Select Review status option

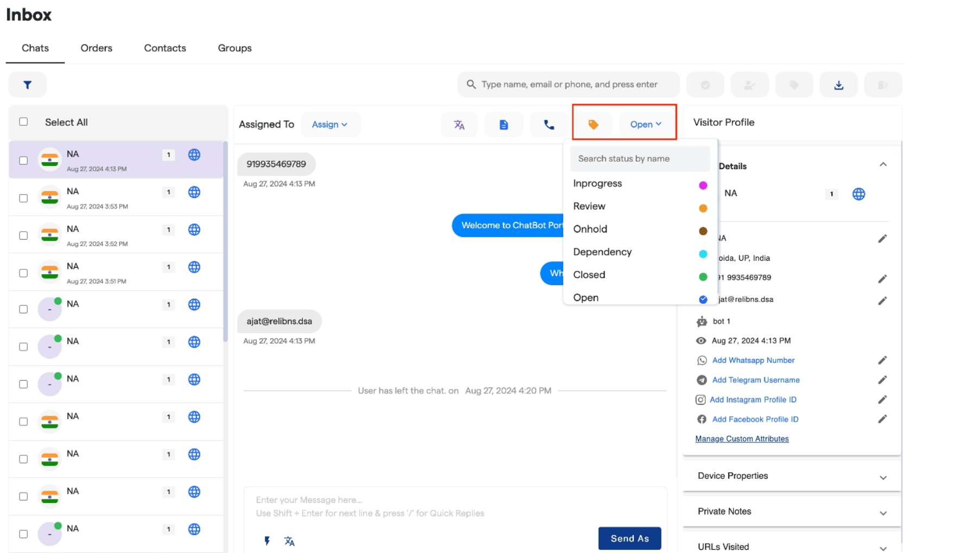pyautogui.click(x=640, y=207)
